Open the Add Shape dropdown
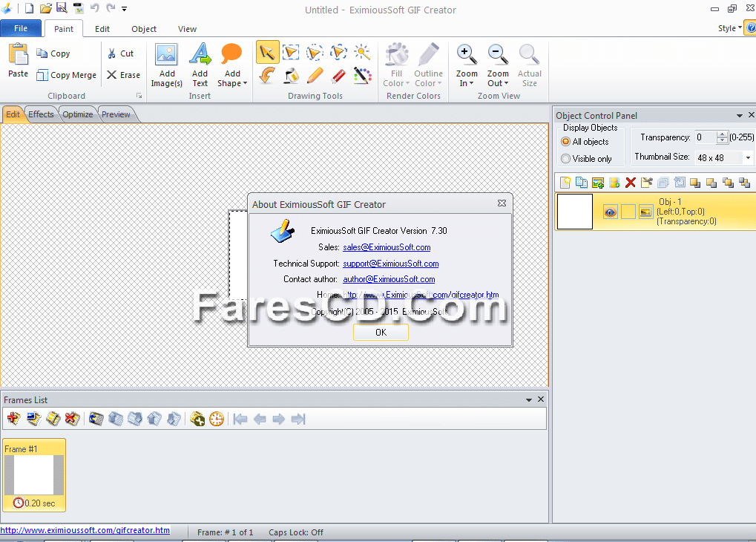This screenshot has width=756, height=542. coord(232,83)
